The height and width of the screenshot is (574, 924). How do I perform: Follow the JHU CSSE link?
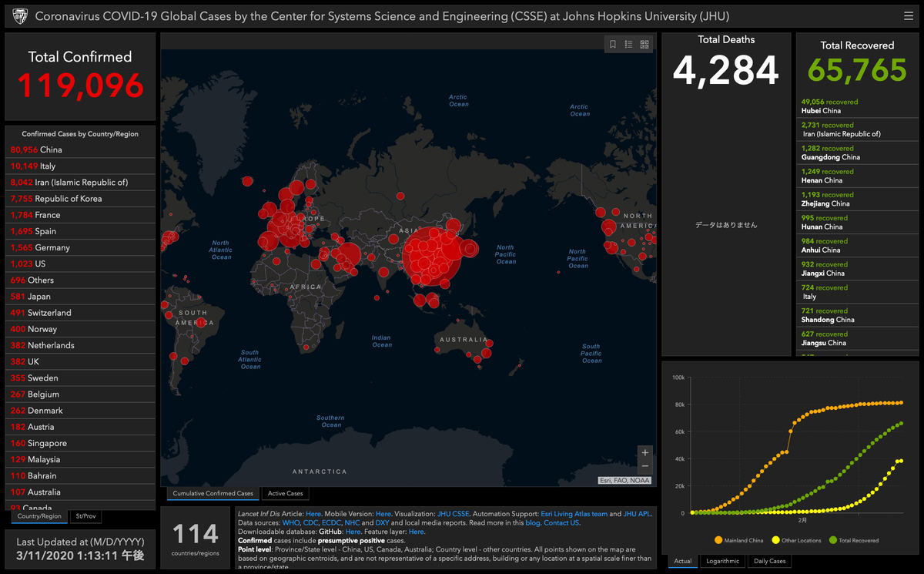(454, 513)
